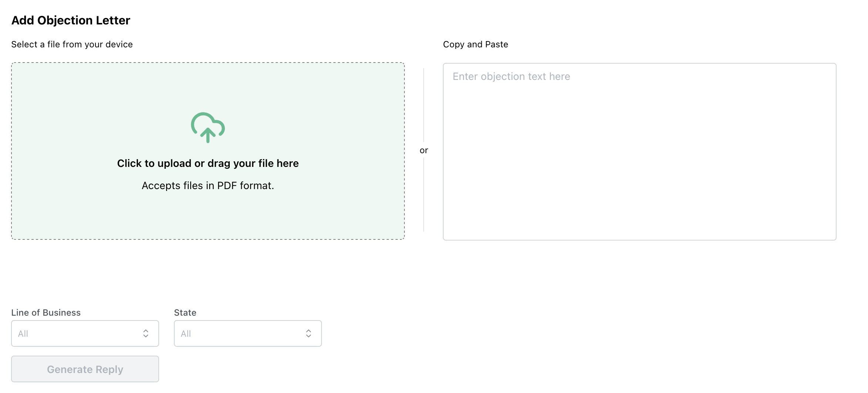This screenshot has height=393, width=868.
Task: Click the "Select a file from your device" label
Action: tap(72, 44)
